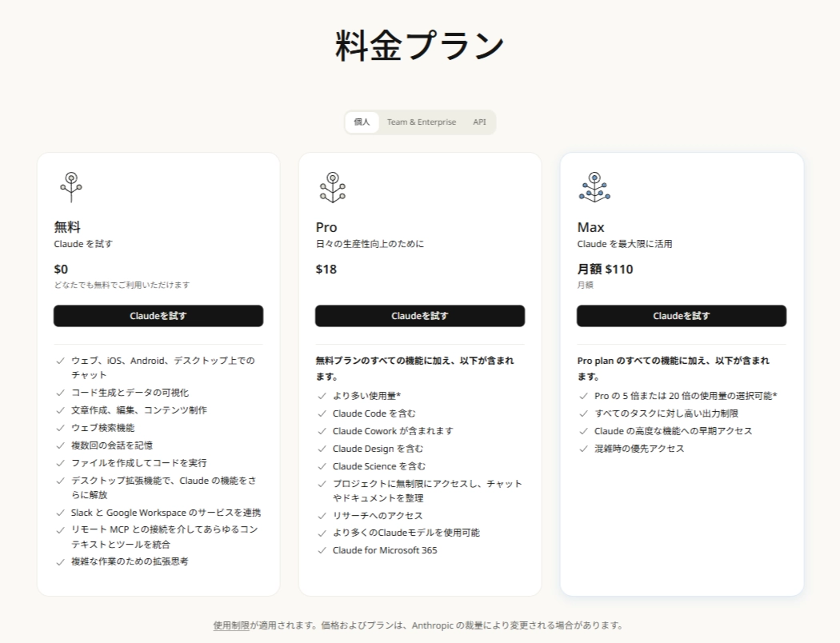
Task: Click the Pro plan branching tree icon
Action: point(333,187)
